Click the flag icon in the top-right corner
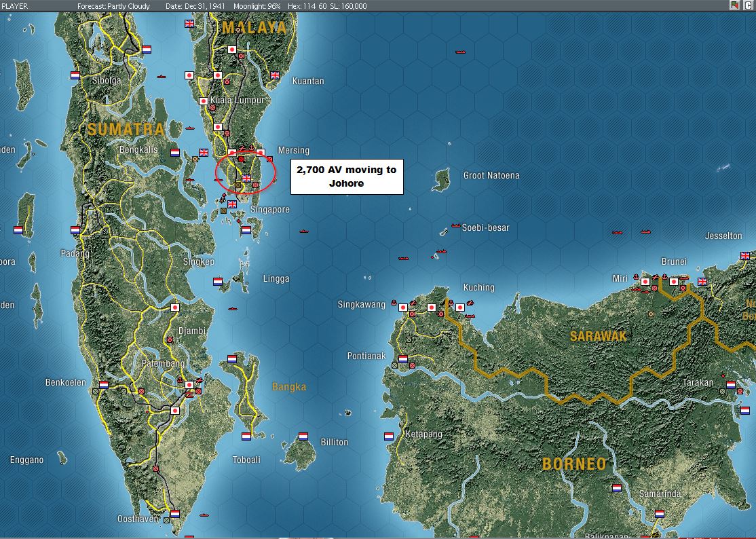 tap(735, 5)
